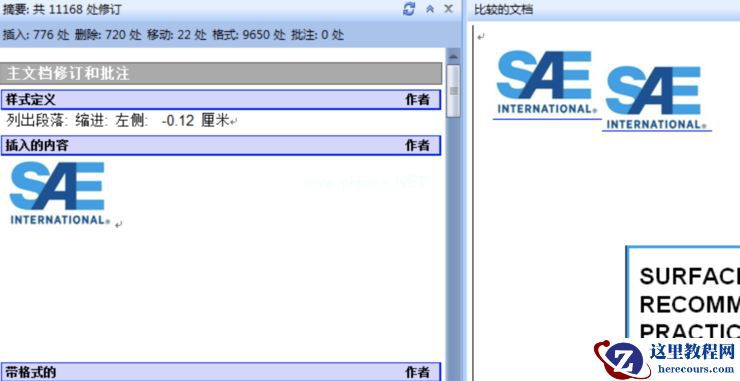
Task: Click the inserted SAE logo in revisions pane
Action: click(x=59, y=193)
